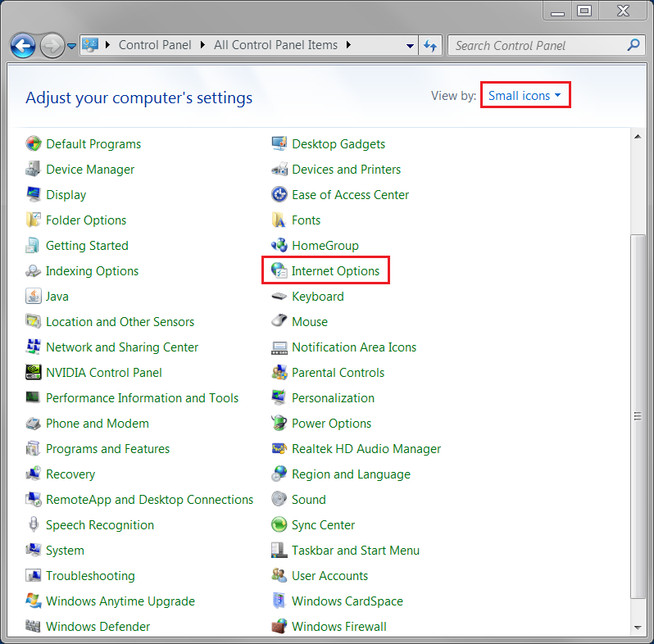This screenshot has width=654, height=644.
Task: Open Indexing Options link
Action: coord(92,271)
